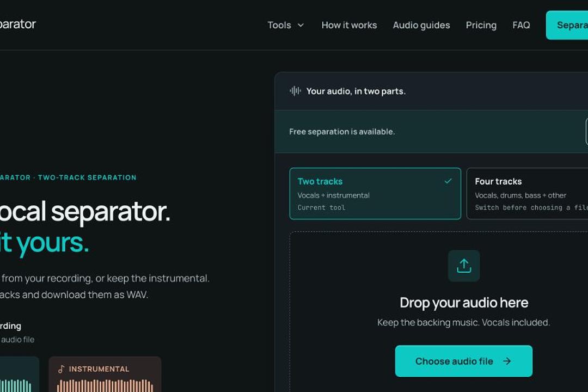The height and width of the screenshot is (392, 588).
Task: Click the music note icon on Instrumental card
Action: [62, 369]
